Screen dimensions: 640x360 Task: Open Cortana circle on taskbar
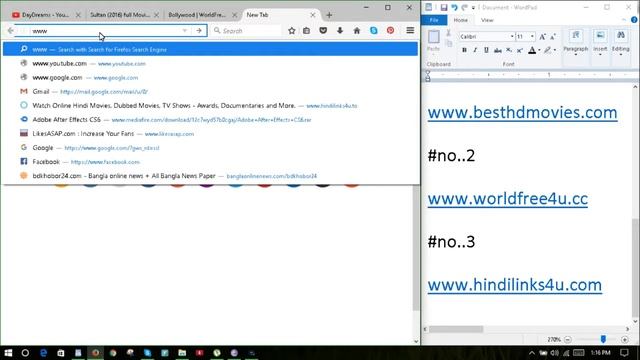[x=25, y=353]
